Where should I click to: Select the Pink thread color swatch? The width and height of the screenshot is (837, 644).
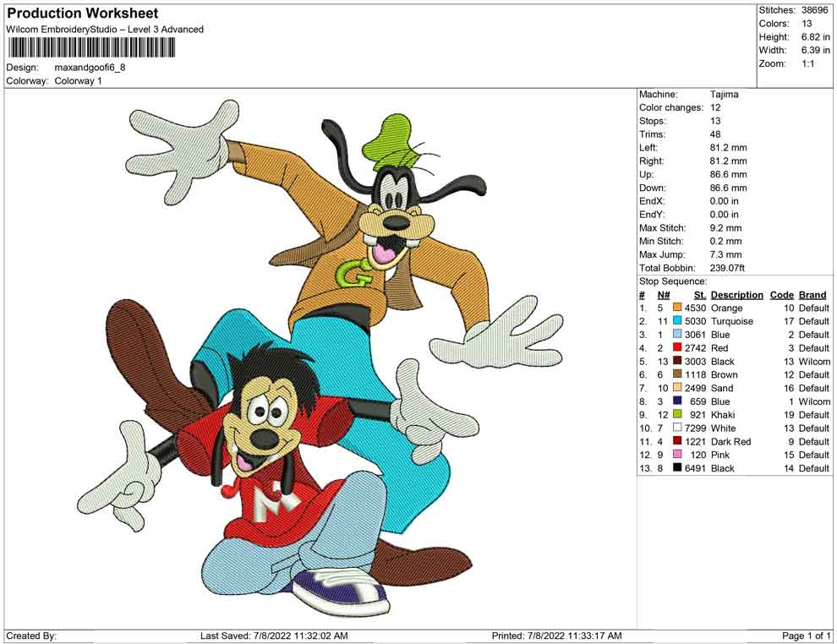pos(677,454)
